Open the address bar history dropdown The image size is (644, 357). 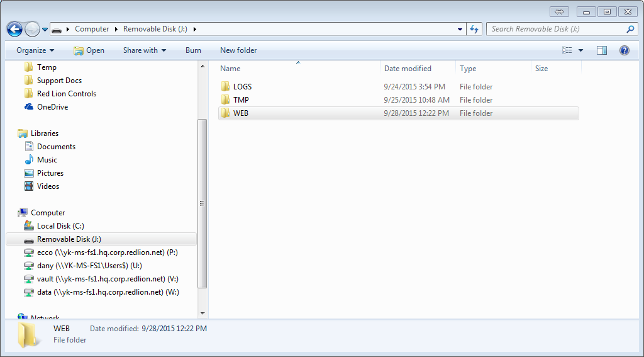tap(460, 29)
